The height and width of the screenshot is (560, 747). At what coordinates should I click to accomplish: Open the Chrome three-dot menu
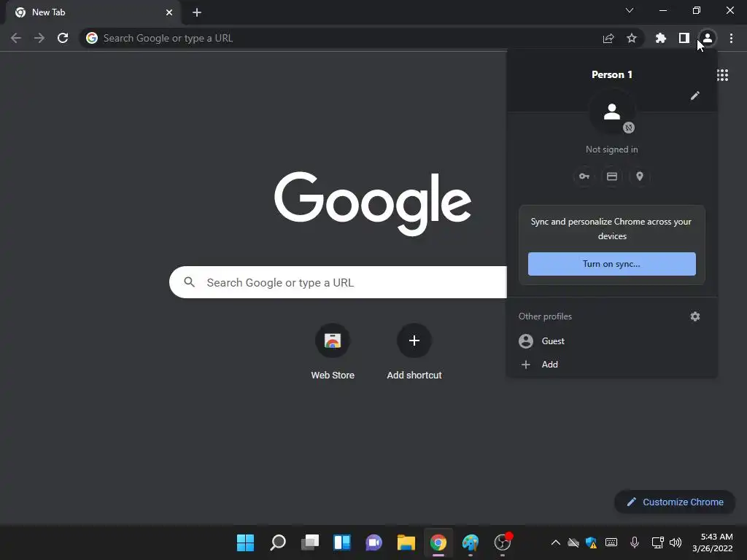click(x=731, y=38)
